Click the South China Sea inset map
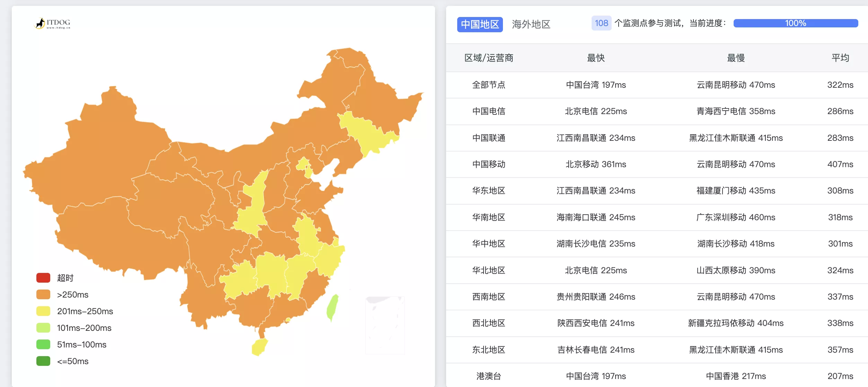The height and width of the screenshot is (387, 868). click(x=385, y=325)
